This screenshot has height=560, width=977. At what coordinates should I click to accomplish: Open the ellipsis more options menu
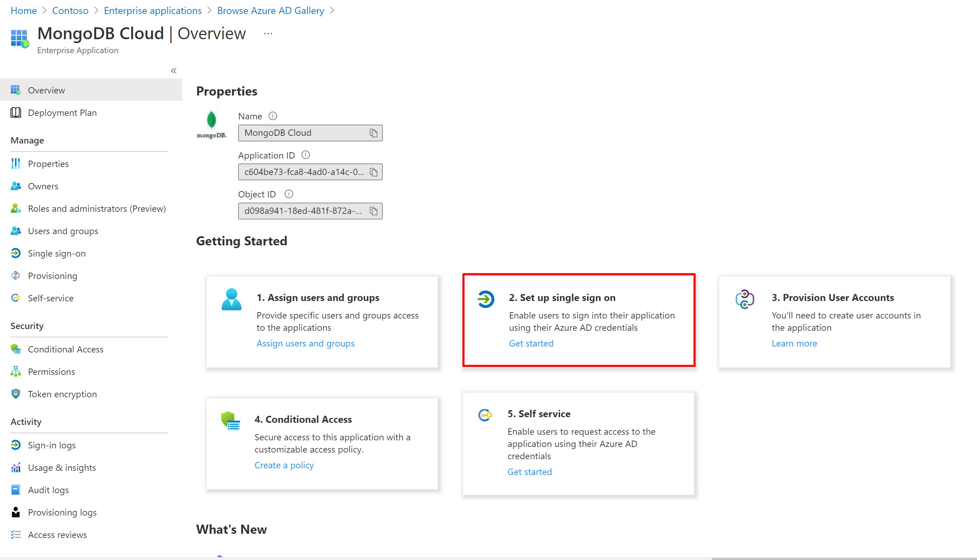[268, 34]
